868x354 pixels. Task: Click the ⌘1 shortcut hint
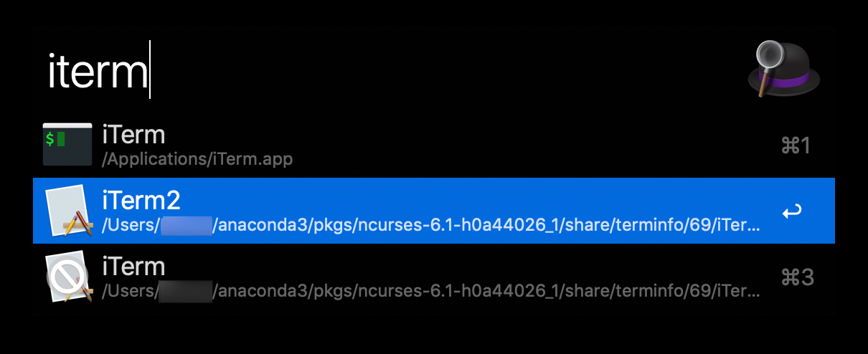[796, 146]
